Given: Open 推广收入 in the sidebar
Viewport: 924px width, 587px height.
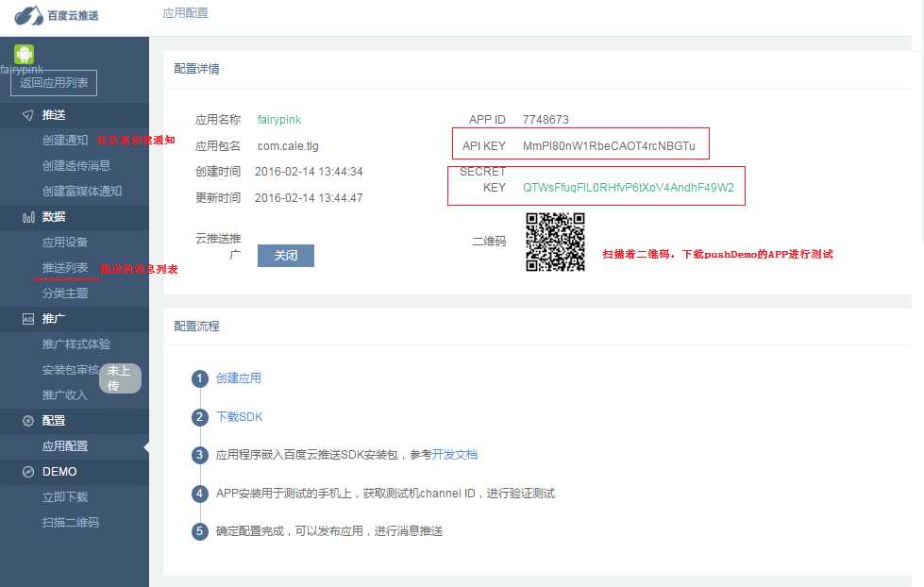Looking at the screenshot, I should [x=65, y=394].
